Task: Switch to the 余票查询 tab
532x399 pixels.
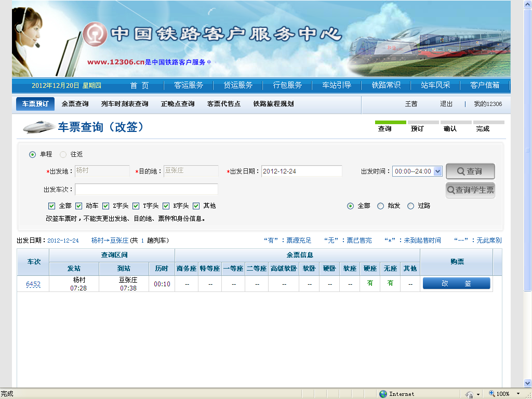Action: pos(75,104)
